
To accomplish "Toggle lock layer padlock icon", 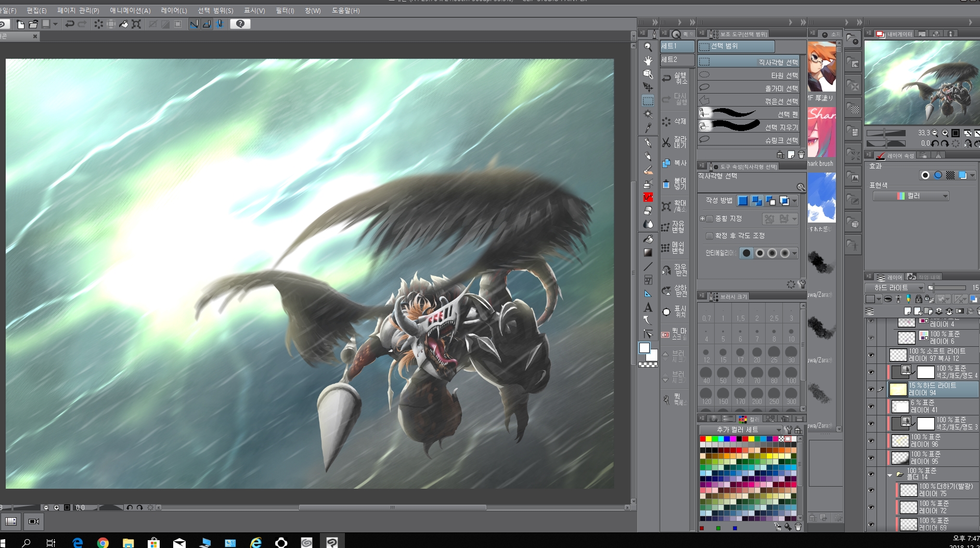I will tap(918, 299).
